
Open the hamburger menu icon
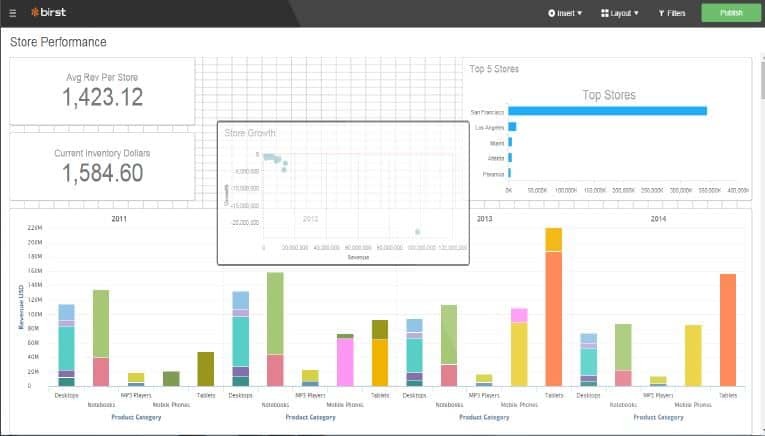pos(12,13)
